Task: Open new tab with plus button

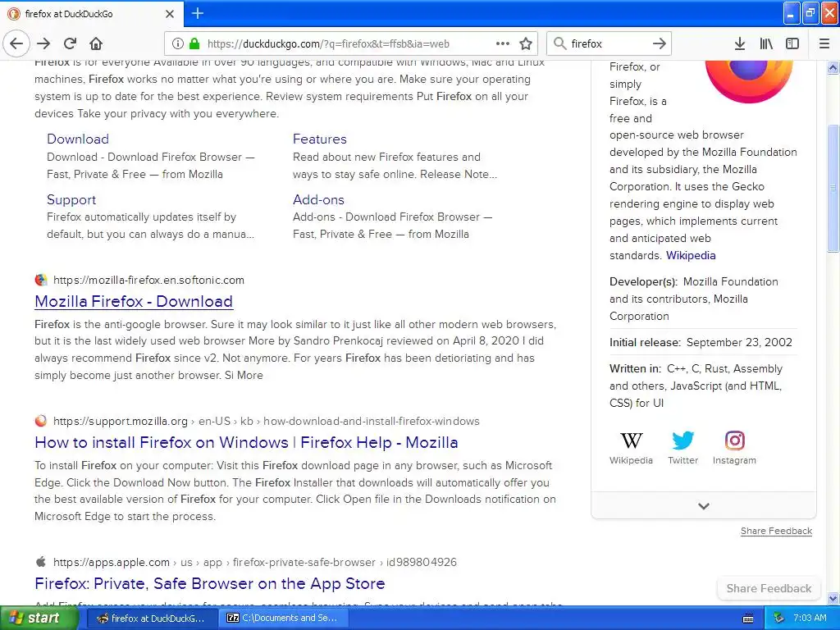Action: 198,13
